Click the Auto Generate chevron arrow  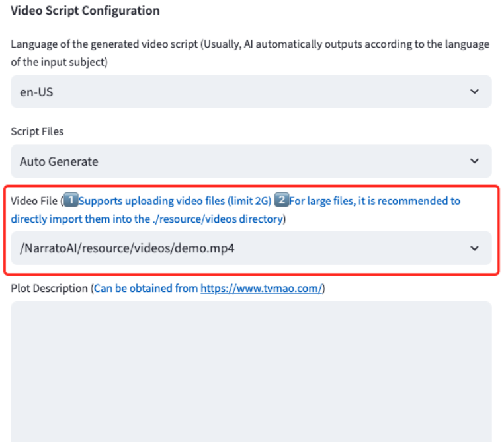coord(474,161)
